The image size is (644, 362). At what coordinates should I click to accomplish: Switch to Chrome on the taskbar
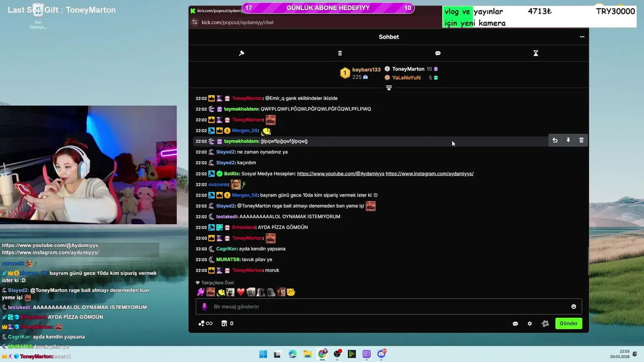(x=323, y=354)
